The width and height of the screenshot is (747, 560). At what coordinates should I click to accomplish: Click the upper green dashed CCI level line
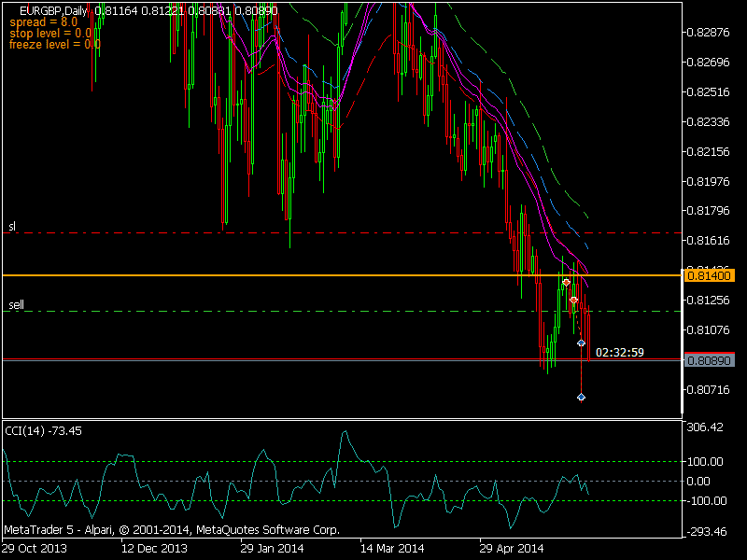pos(280,461)
